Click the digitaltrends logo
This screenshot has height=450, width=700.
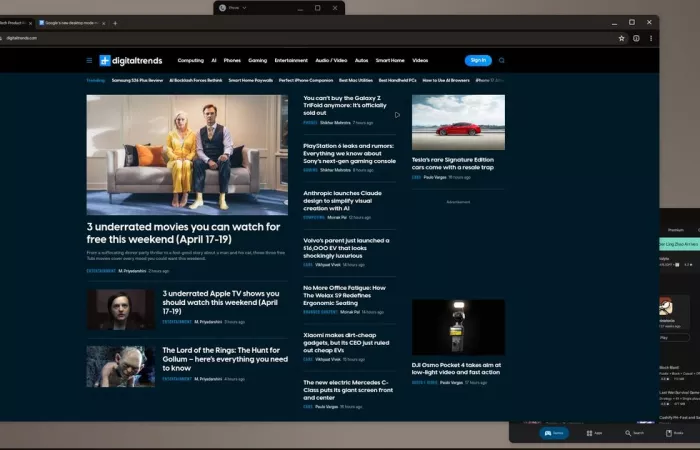[x=131, y=61]
